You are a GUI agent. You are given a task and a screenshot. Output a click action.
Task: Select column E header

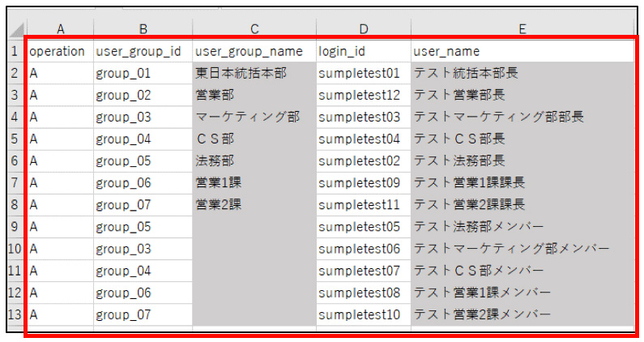click(522, 29)
